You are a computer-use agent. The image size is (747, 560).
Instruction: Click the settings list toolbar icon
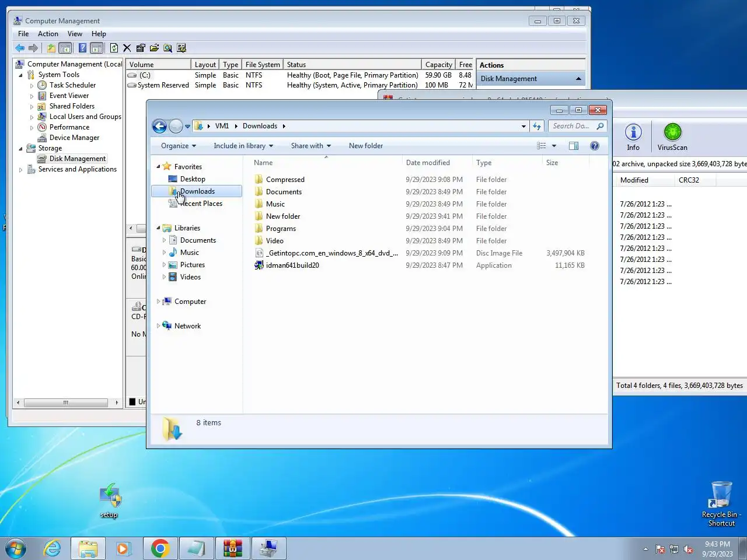[x=181, y=48]
